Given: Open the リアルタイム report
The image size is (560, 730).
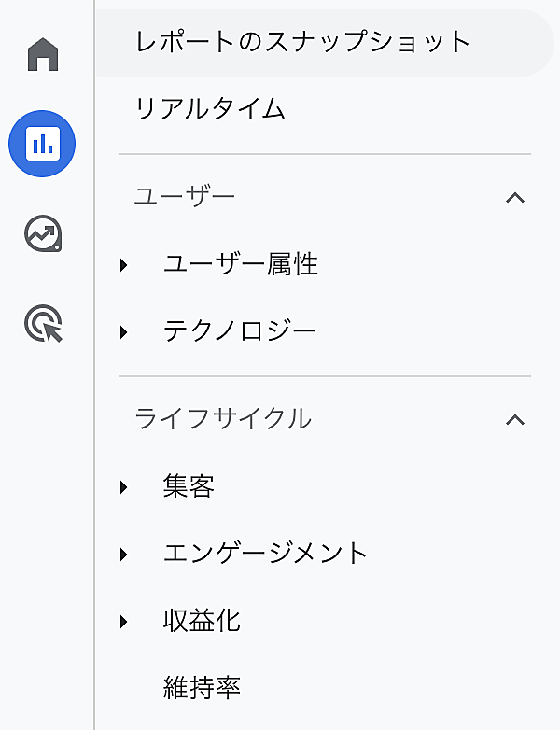Looking at the screenshot, I should point(210,109).
